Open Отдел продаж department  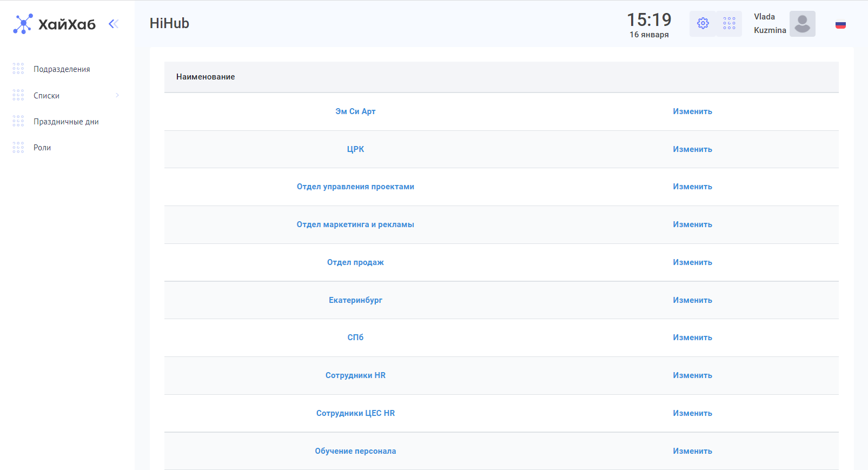click(355, 262)
